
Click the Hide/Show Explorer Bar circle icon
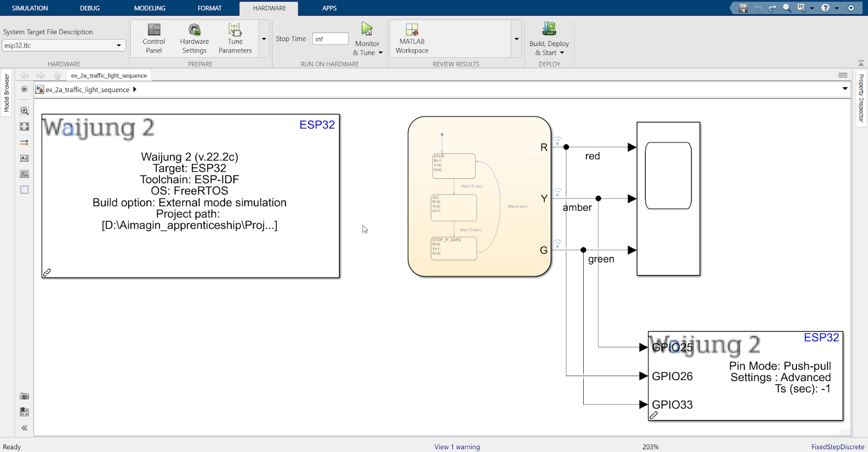(24, 89)
